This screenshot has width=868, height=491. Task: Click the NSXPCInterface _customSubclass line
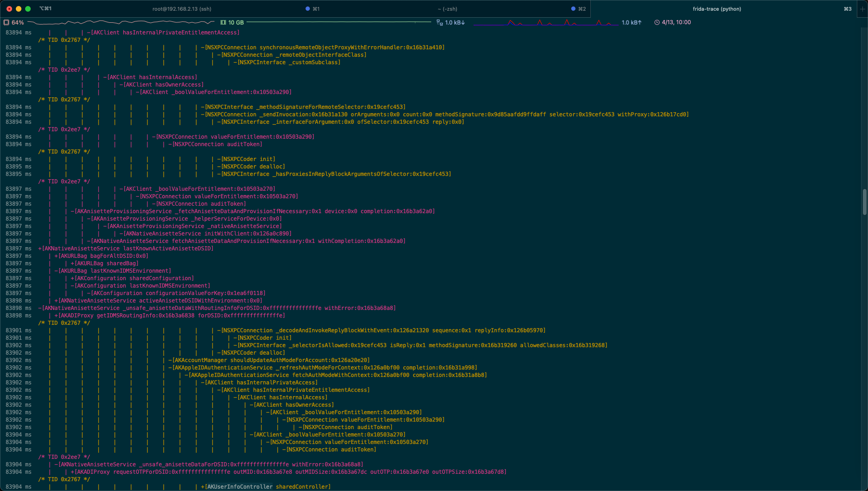click(287, 62)
